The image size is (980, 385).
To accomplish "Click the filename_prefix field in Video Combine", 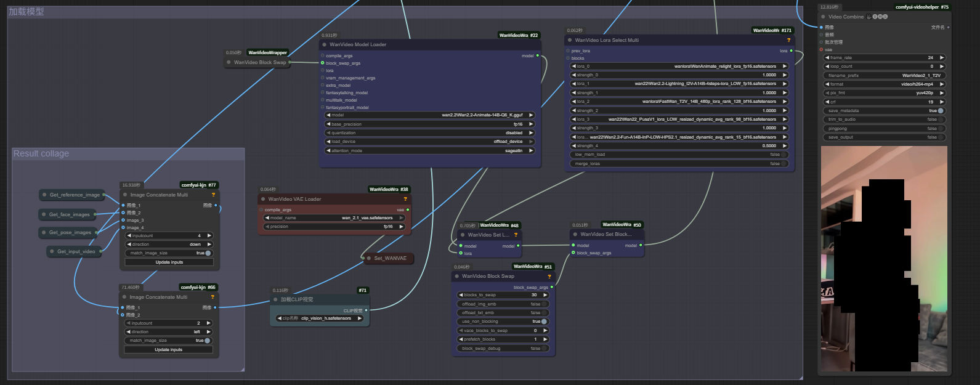I will (884, 76).
